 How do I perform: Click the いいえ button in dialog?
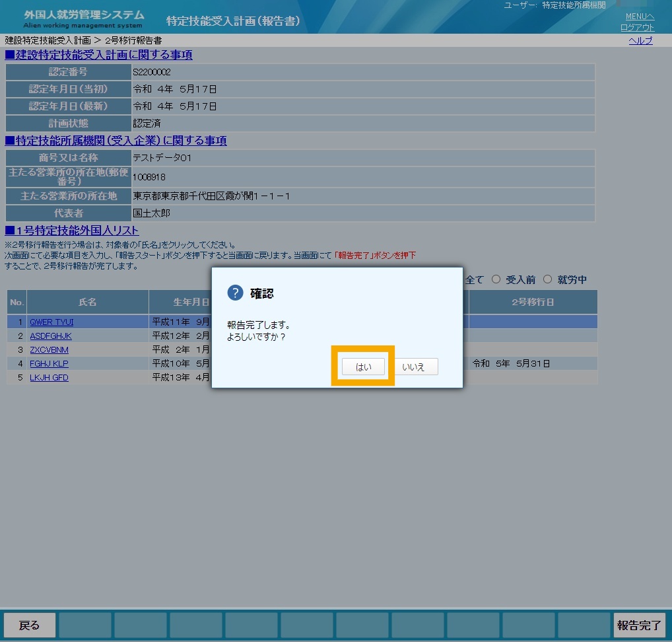click(x=414, y=367)
